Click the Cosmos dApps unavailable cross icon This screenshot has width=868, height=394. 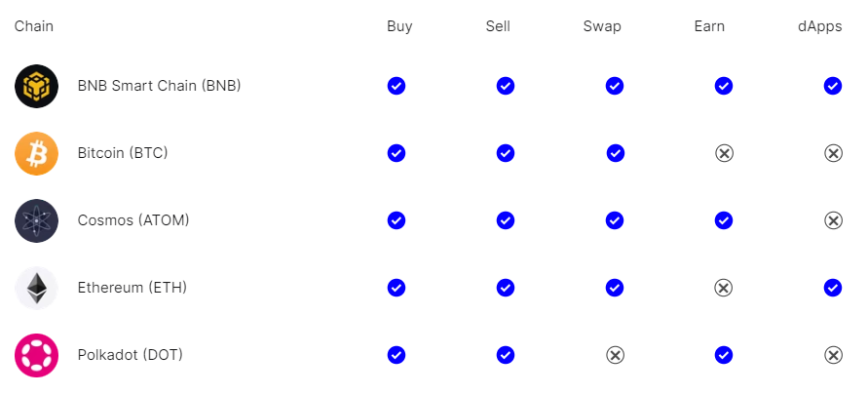833,220
